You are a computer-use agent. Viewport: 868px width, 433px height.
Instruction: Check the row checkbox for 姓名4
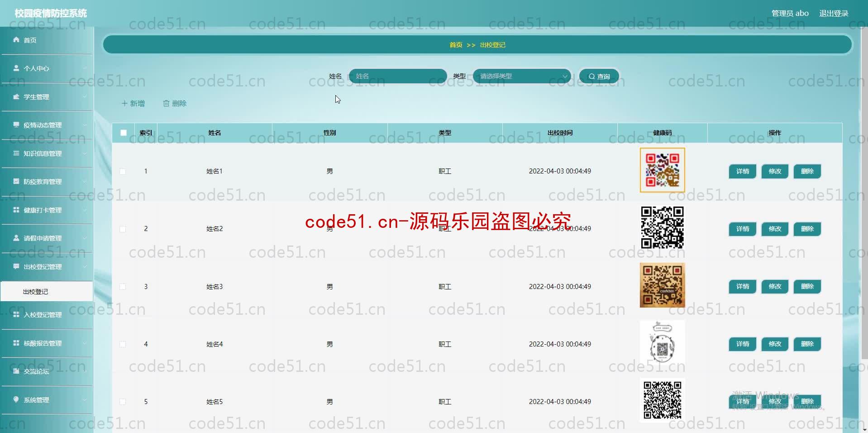click(x=123, y=344)
